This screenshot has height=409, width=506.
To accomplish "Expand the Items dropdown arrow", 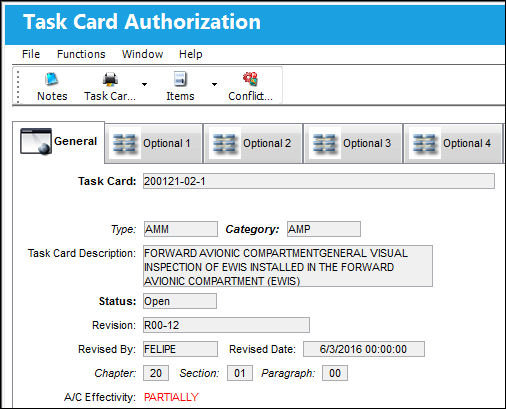I will [x=214, y=84].
